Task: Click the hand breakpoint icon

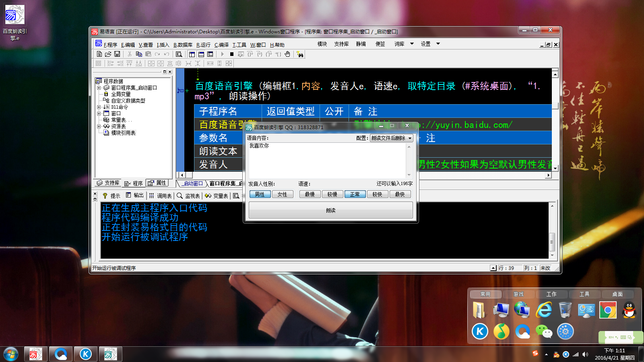Action: click(287, 54)
